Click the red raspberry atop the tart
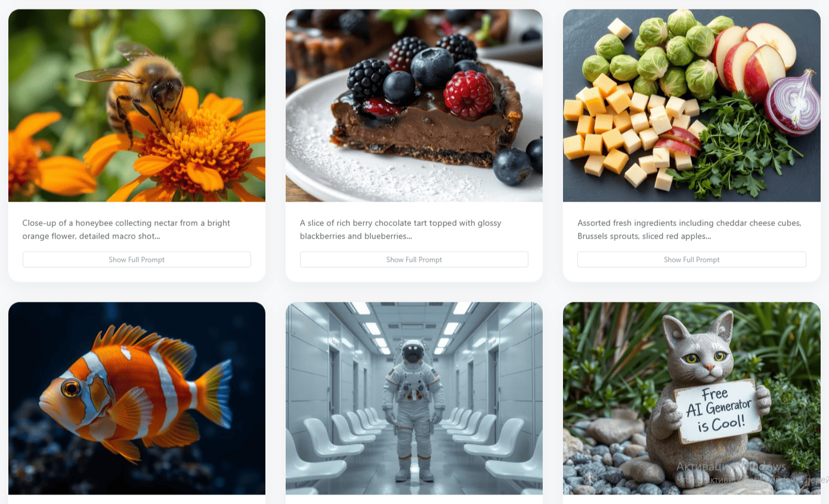This screenshot has width=829, height=504. click(469, 94)
